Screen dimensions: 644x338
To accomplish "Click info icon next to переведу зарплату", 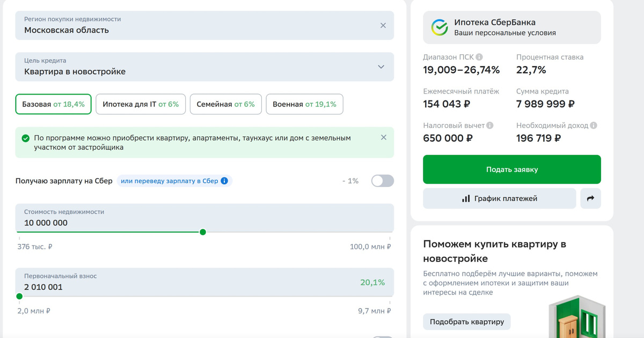I will point(224,181).
